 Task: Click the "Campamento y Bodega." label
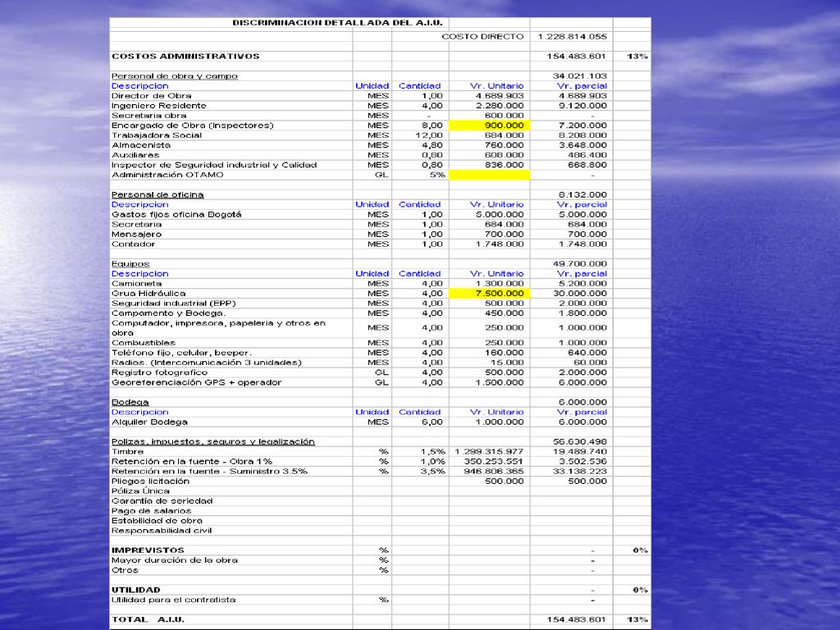tap(168, 313)
